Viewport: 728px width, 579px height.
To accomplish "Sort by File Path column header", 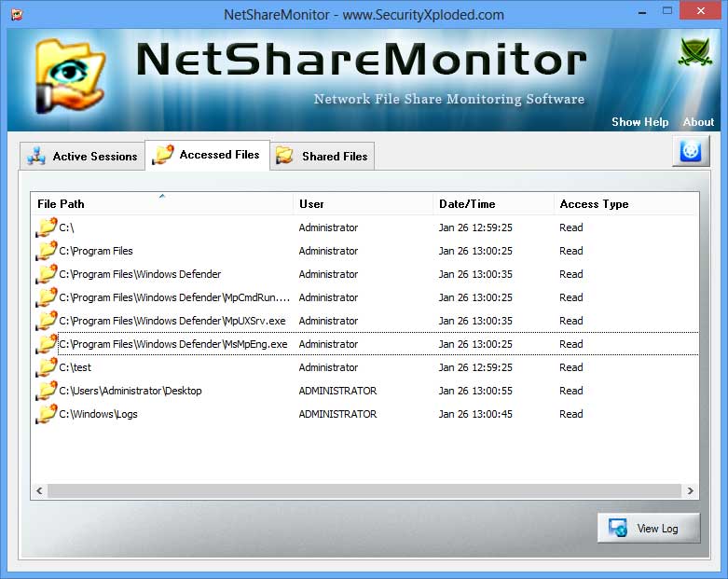I will [162, 203].
